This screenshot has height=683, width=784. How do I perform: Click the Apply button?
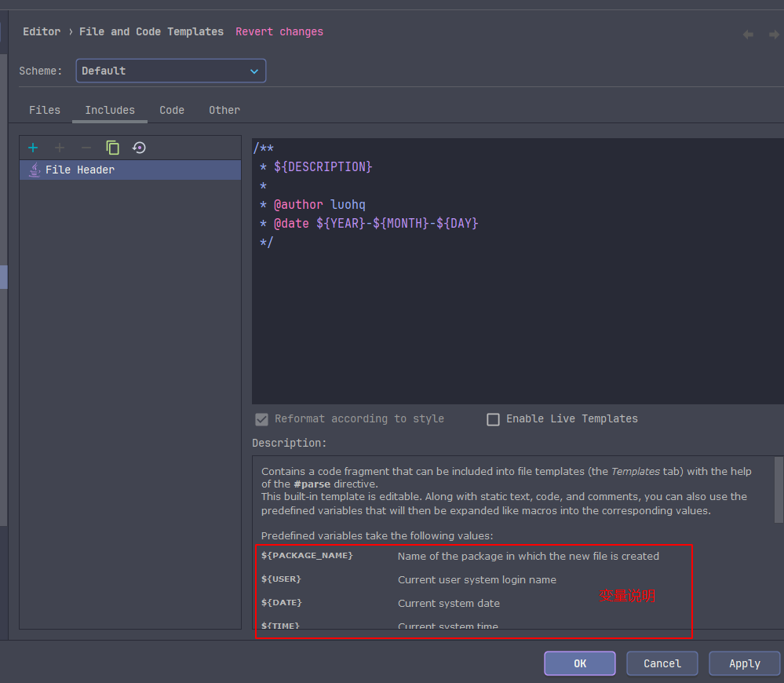click(x=744, y=663)
